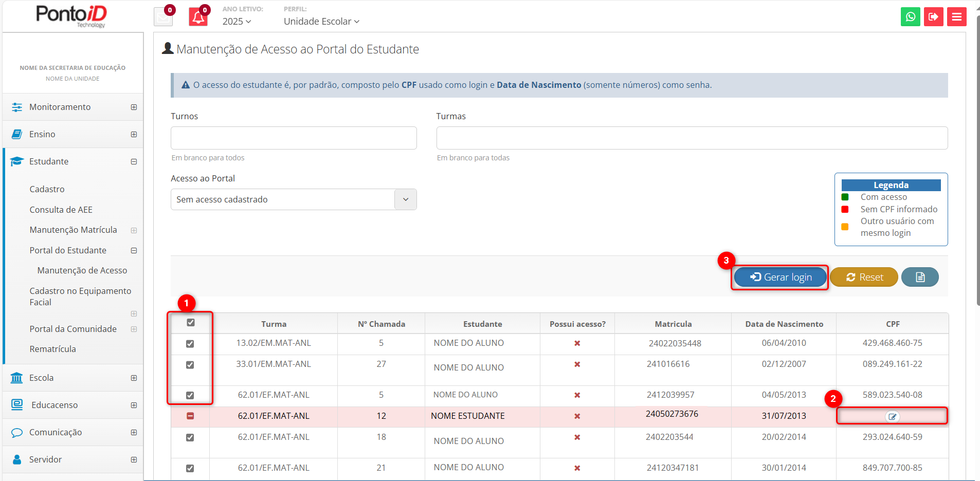Open the red hamburger menu icon
Image resolution: width=980 pixels, height=481 pixels.
pyautogui.click(x=956, y=17)
